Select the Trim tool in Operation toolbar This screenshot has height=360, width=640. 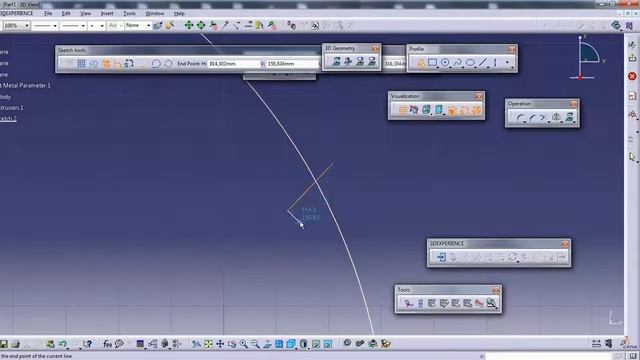(543, 118)
